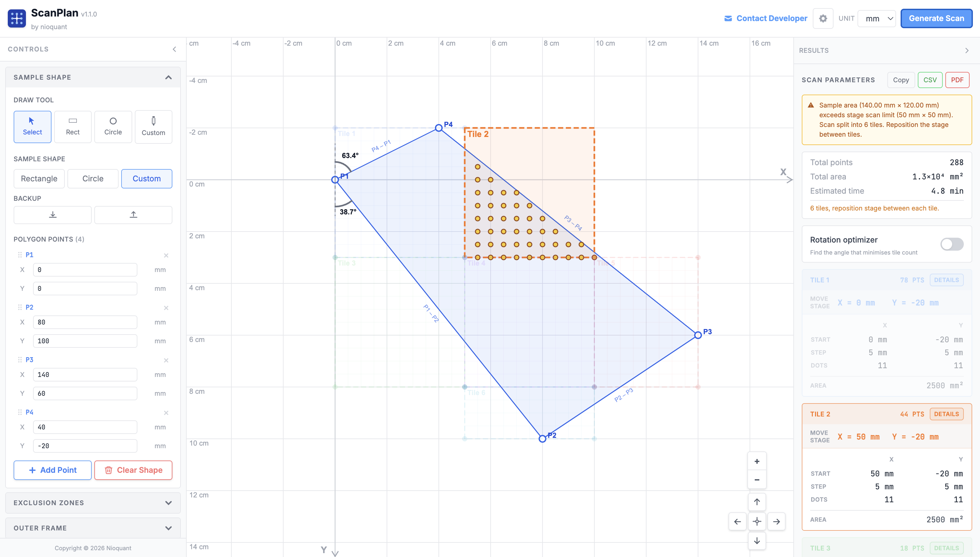Select the Tile 1 card header
This screenshot has height=557, width=980.
[x=887, y=280]
